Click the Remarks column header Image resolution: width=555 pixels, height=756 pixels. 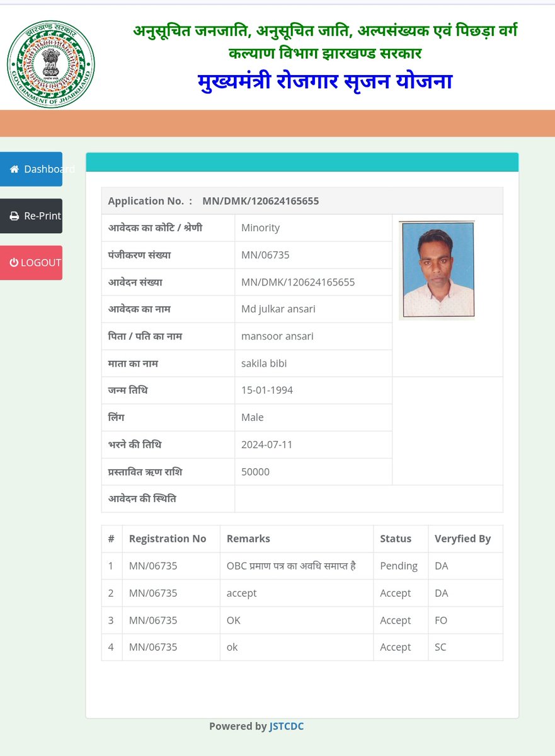tap(248, 539)
